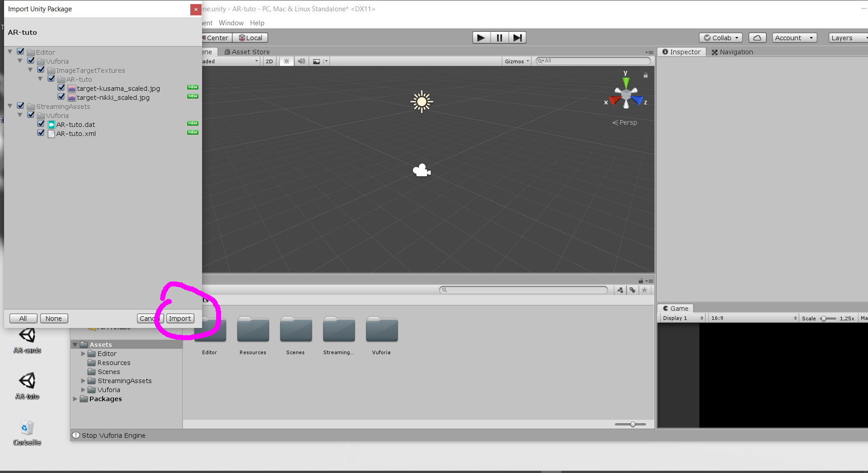Screen dimensions: 868x473
Task: Uncheck AR-tuto.dat checkbox
Action: (x=41, y=124)
